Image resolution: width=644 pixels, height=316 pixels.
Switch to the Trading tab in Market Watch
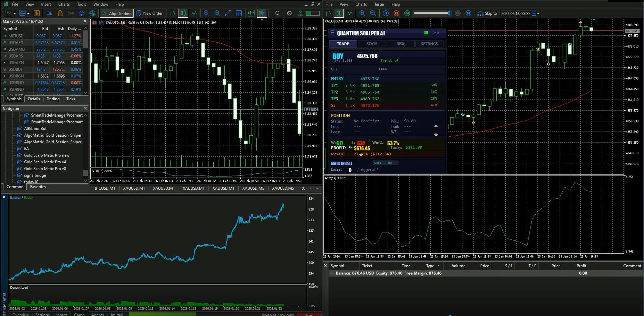(53, 99)
